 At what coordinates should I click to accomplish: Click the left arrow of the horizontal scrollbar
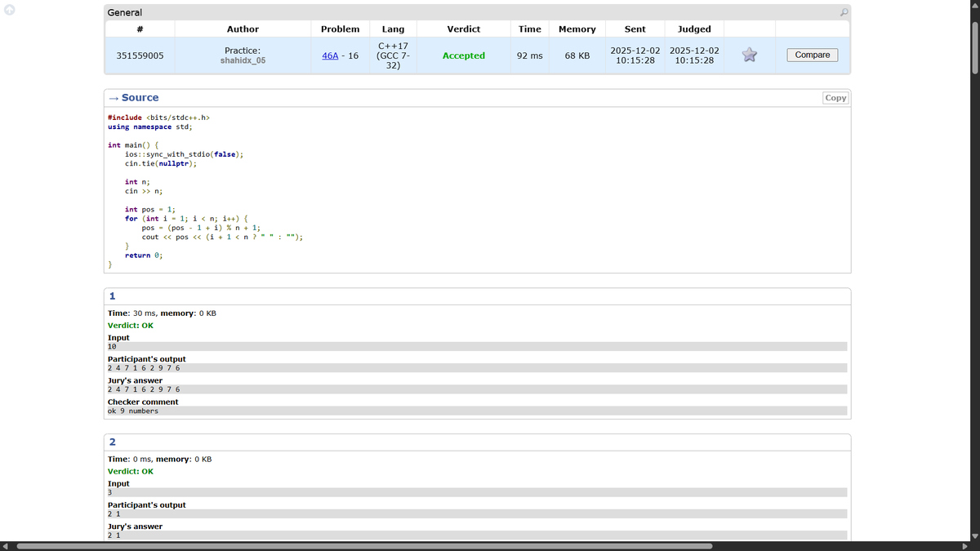click(x=4, y=545)
